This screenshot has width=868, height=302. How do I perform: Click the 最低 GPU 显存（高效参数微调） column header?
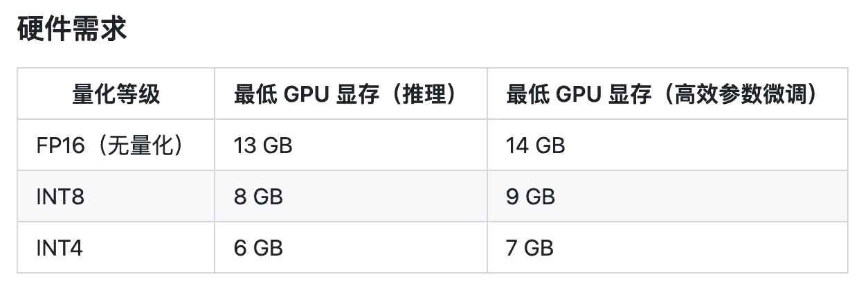coord(662,94)
